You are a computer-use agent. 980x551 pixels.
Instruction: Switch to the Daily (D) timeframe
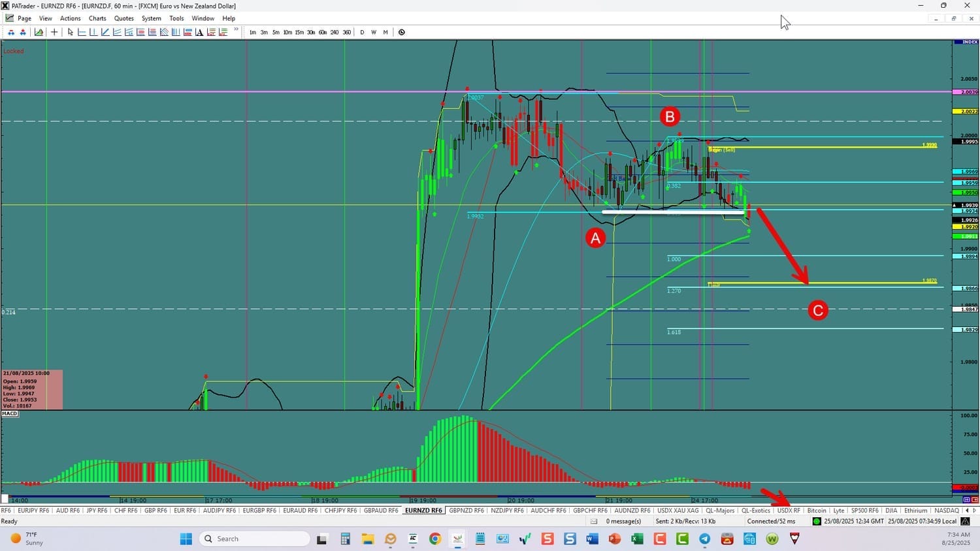coord(362,32)
